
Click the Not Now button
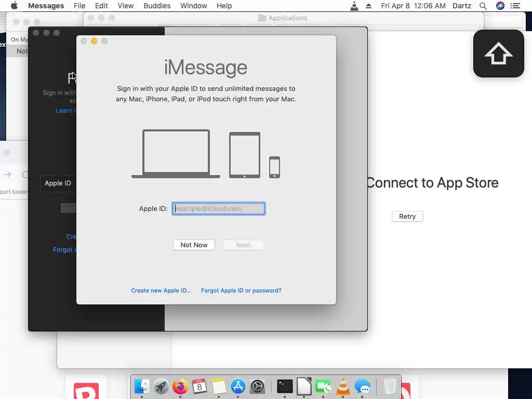pos(194,245)
